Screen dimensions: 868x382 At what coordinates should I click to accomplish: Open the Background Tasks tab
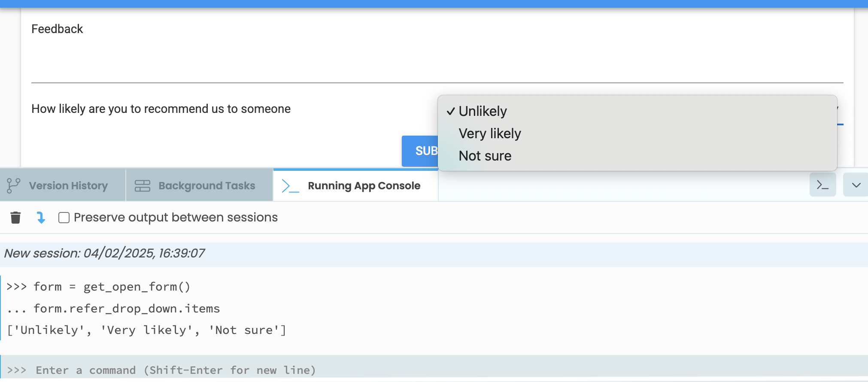click(x=206, y=186)
